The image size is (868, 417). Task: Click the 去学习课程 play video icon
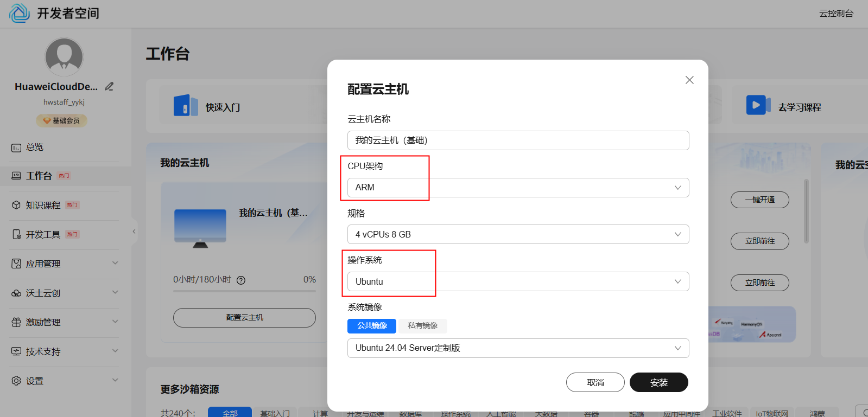coord(758,105)
